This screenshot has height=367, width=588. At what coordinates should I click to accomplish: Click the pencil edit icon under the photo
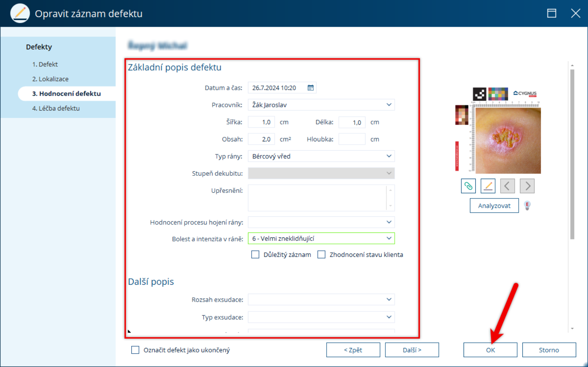(488, 186)
